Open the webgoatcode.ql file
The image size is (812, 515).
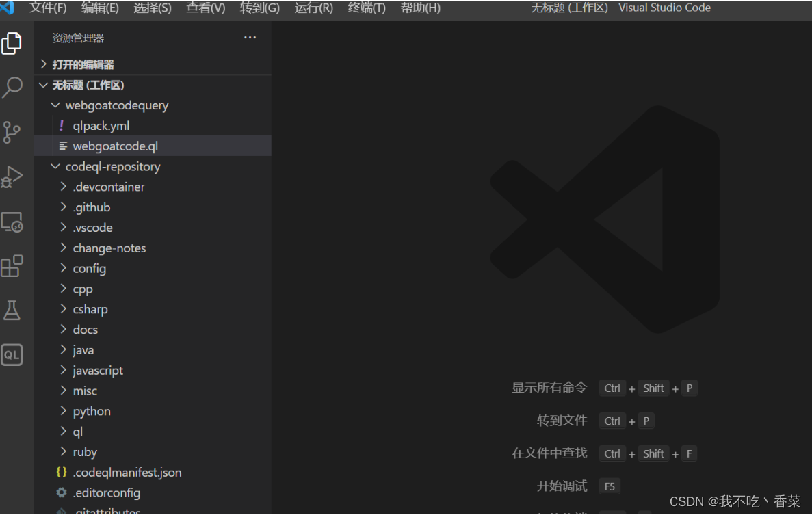click(153, 146)
